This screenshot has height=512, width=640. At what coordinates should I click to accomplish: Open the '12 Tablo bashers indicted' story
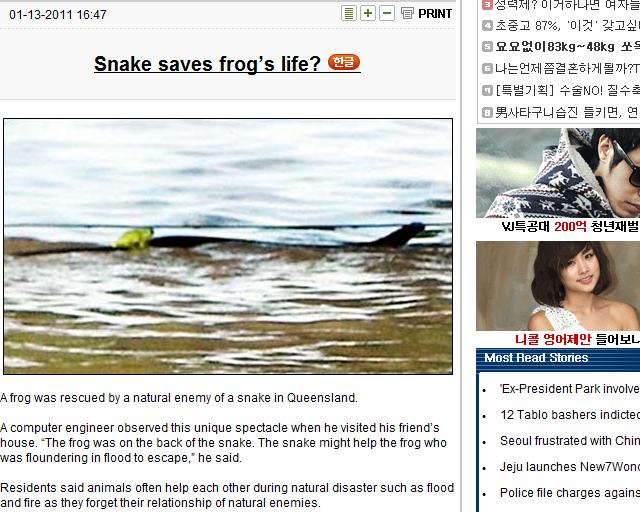[570, 415]
